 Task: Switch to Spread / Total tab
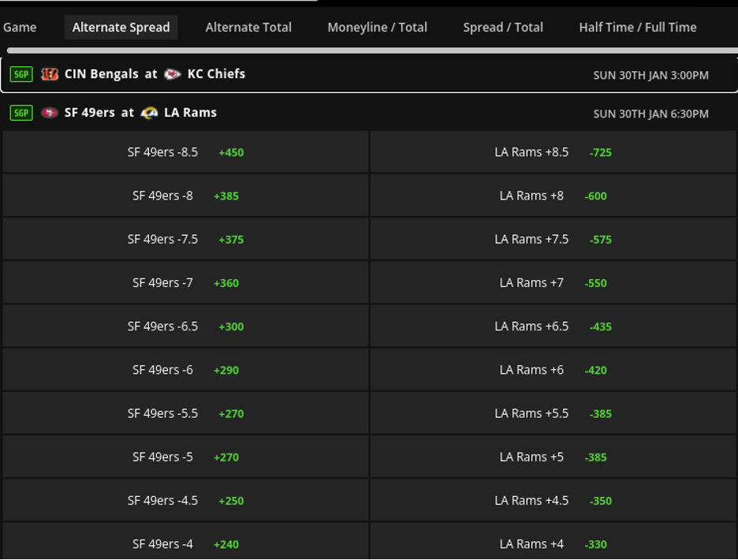point(503,28)
